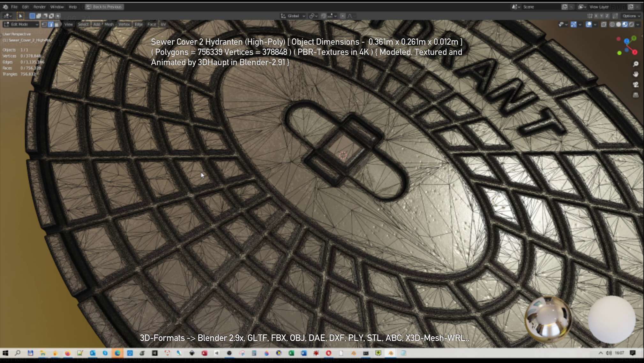The image size is (644, 363).
Task: Toggle the camera view icon
Action: [636, 85]
